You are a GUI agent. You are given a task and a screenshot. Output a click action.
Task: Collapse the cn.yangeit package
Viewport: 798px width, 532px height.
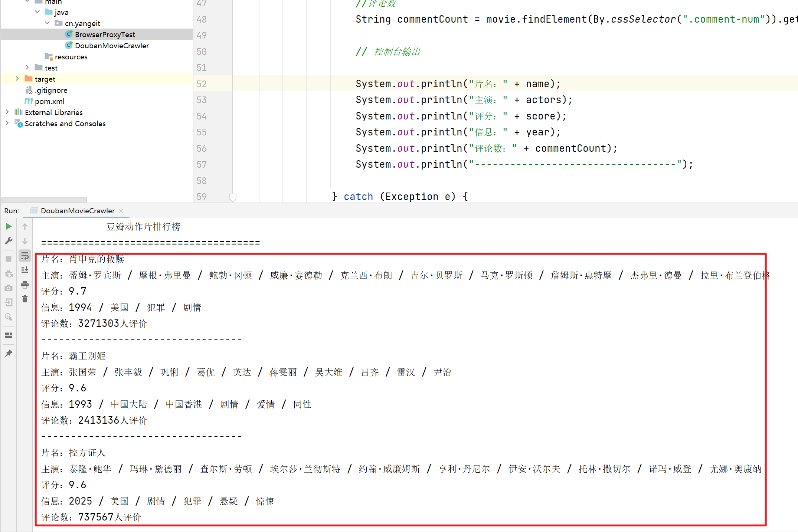pos(47,23)
